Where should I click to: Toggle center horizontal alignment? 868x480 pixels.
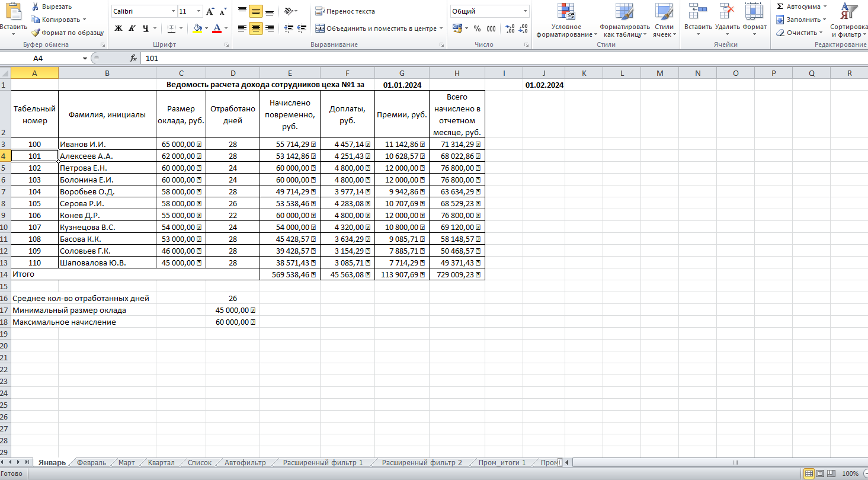(256, 28)
